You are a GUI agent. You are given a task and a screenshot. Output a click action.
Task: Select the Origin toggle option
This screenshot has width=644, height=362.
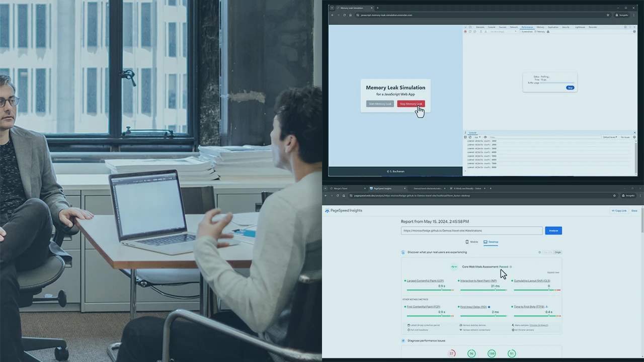pos(558,252)
